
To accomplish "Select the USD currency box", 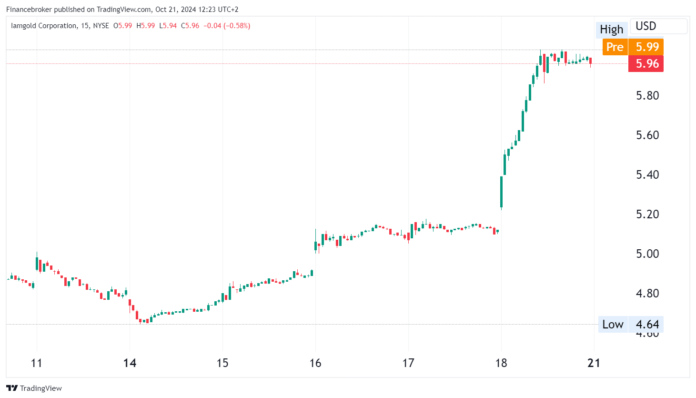I will point(658,26).
